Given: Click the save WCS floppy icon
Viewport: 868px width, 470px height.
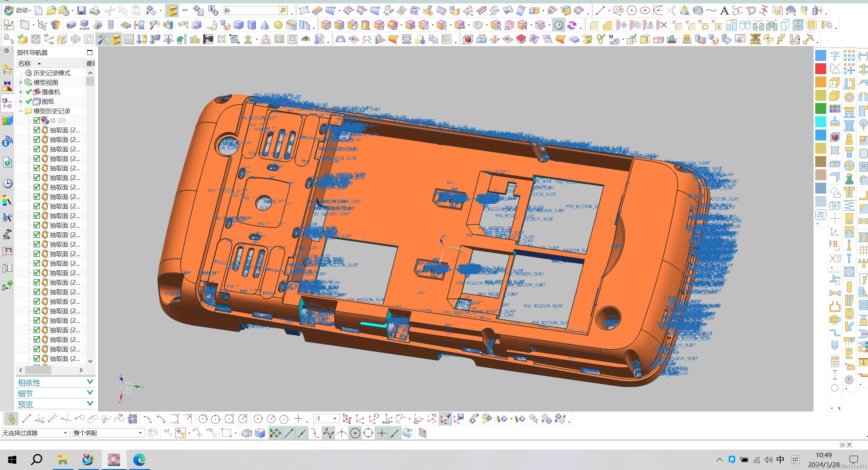Looking at the screenshot, I should 459,419.
